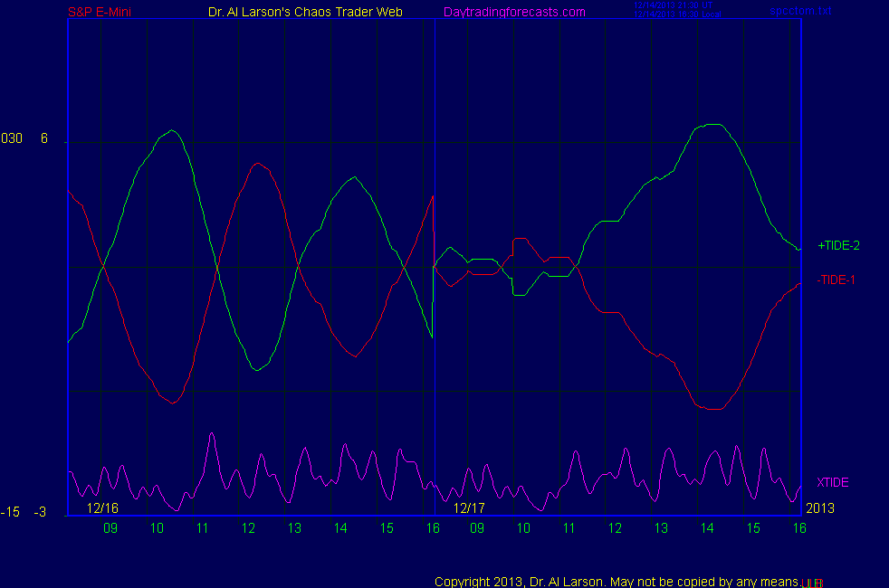Click the second day's 14 hour label

click(x=707, y=527)
